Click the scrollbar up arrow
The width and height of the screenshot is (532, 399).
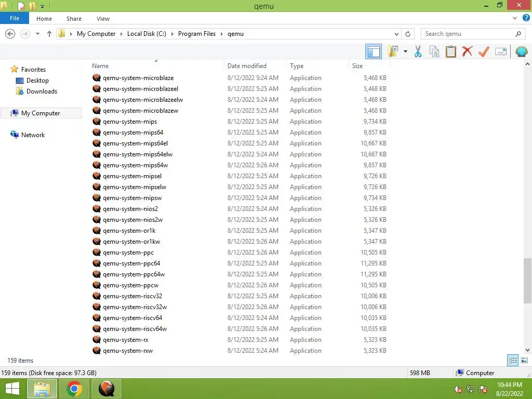coord(527,64)
